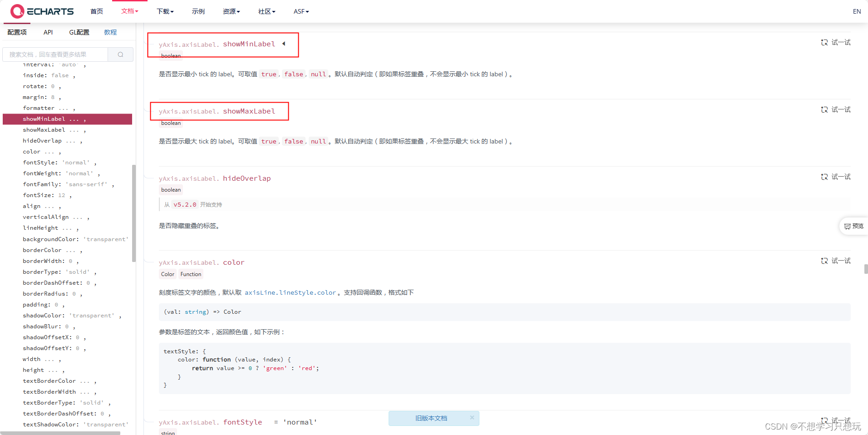Open the 资源 dropdown menu

[x=232, y=11]
